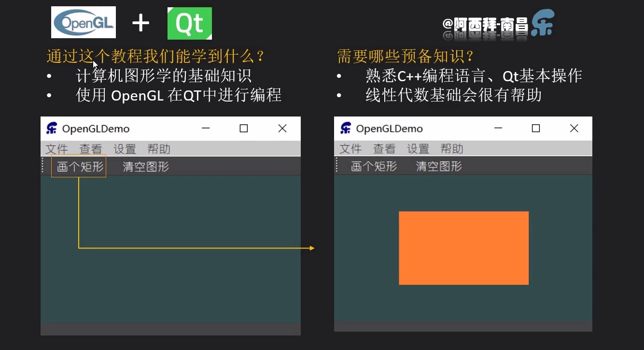Image resolution: width=644 pixels, height=350 pixels.
Task: Open the 文件 menu in the left window
Action: click(56, 149)
